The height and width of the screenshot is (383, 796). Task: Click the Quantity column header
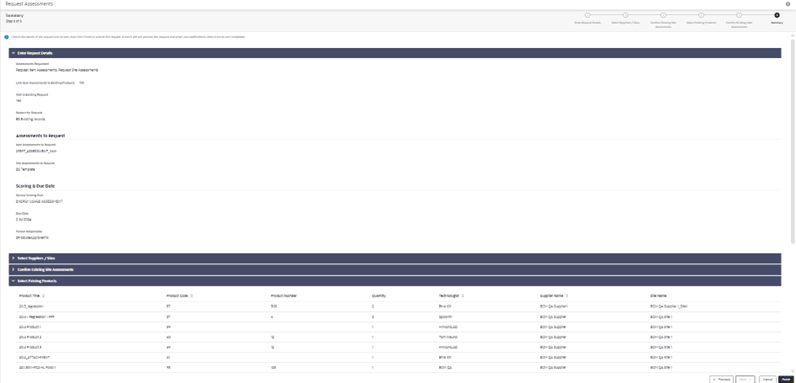(379, 296)
